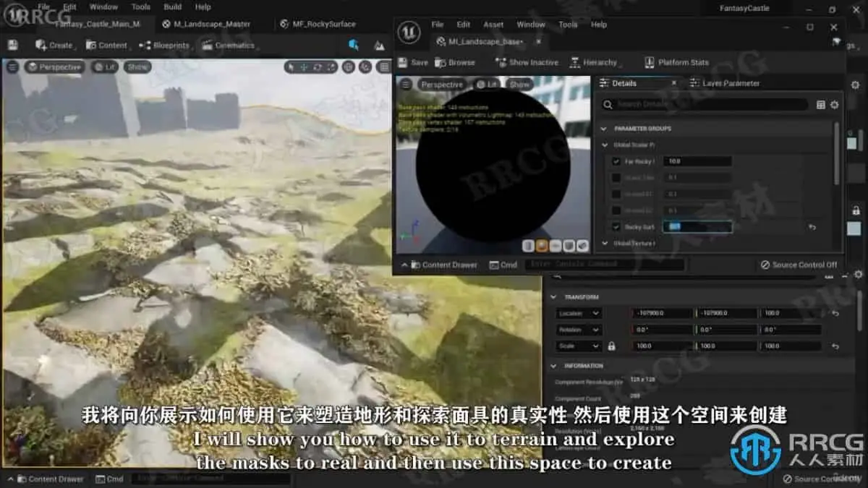Open Content Drawer in material instance window
This screenshot has width=868, height=488.
pyautogui.click(x=443, y=265)
